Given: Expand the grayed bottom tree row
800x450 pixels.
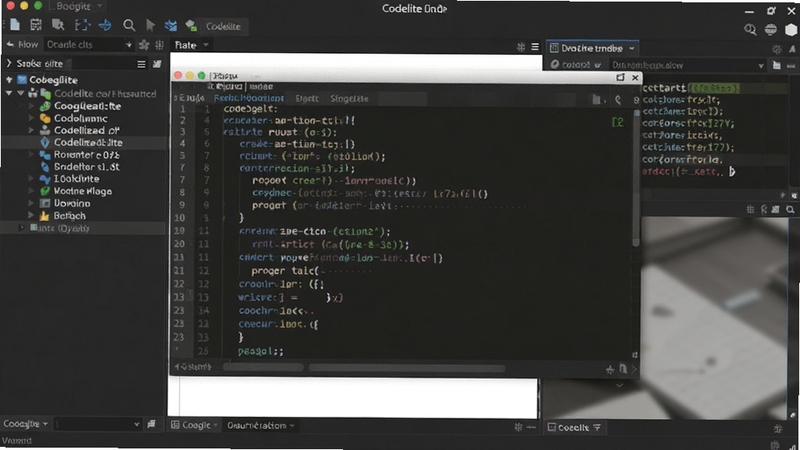Looking at the screenshot, I should (x=21, y=228).
